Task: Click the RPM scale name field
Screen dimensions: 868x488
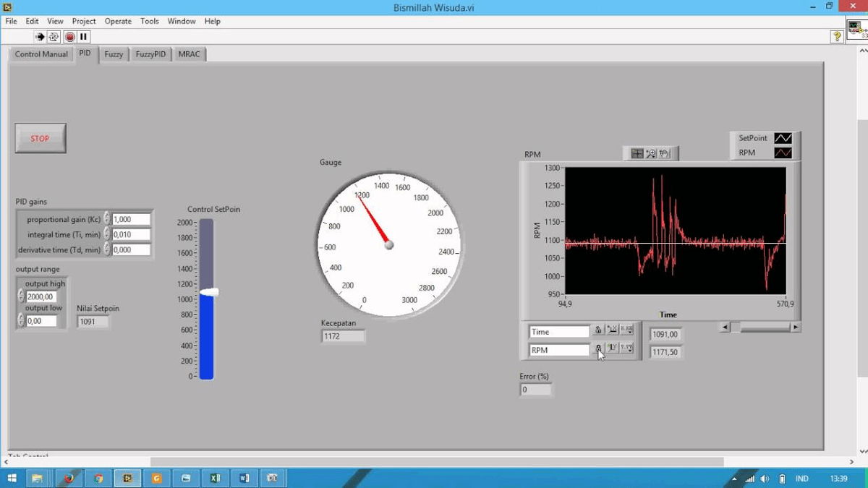Action: coord(560,350)
